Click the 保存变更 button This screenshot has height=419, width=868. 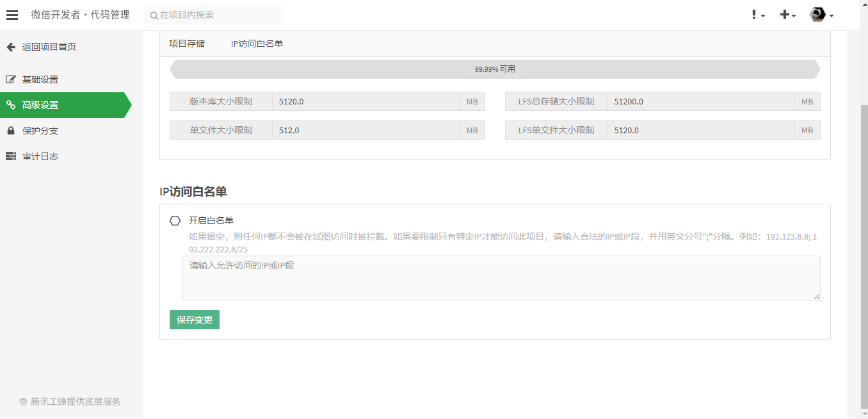195,320
